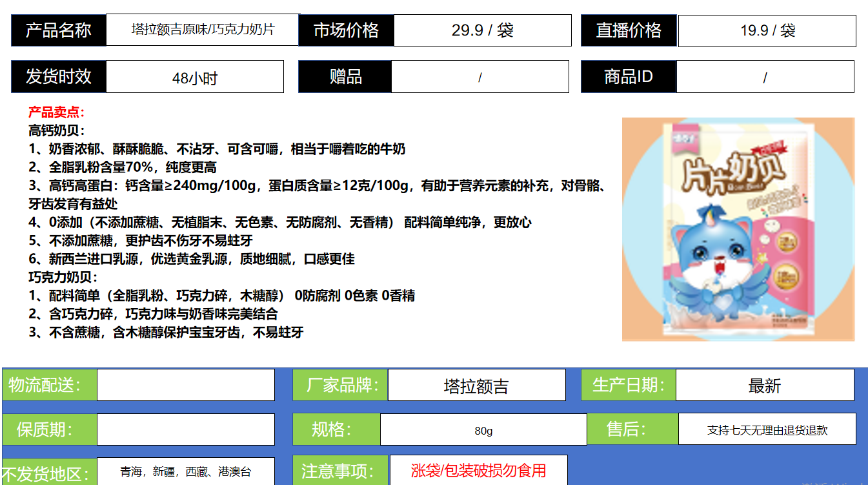Click the red 产品卖点 heading
The image size is (868, 485).
coord(57,112)
